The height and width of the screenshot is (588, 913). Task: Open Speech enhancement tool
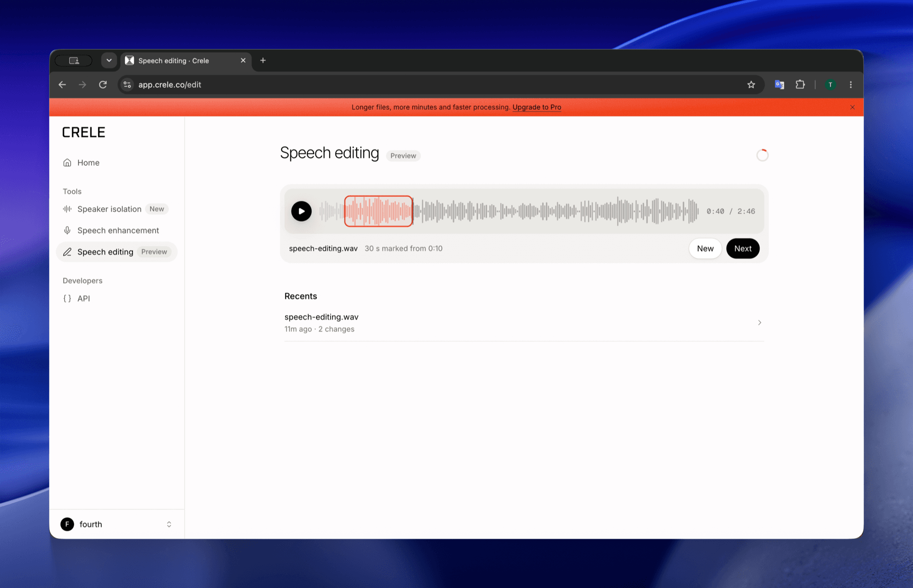pos(116,230)
